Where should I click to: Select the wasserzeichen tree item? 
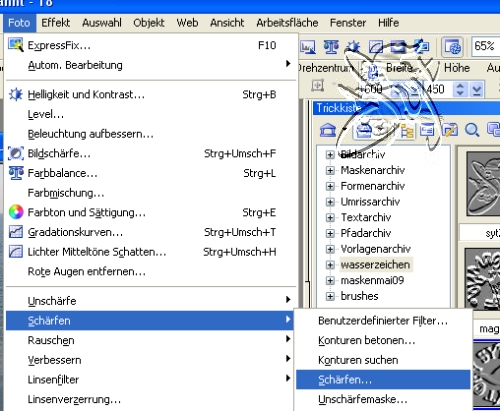376,265
